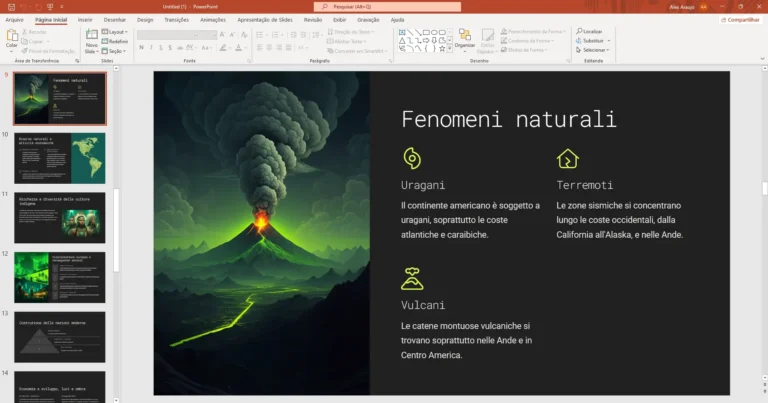The width and height of the screenshot is (768, 403).
Task: Toggle center alignment paragraph button
Action: [x=269, y=47]
